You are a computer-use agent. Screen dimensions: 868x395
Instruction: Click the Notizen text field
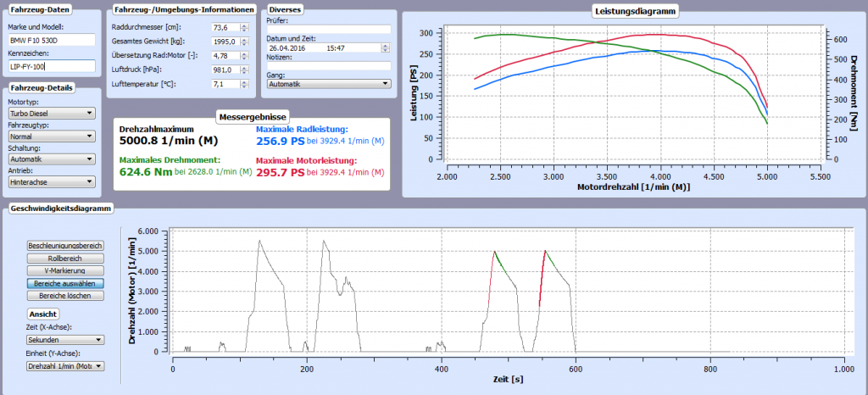(328, 66)
